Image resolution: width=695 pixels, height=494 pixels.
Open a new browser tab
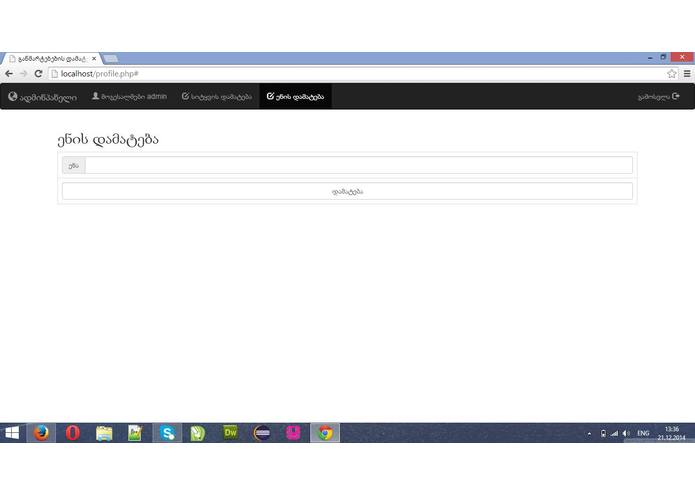[110, 58]
